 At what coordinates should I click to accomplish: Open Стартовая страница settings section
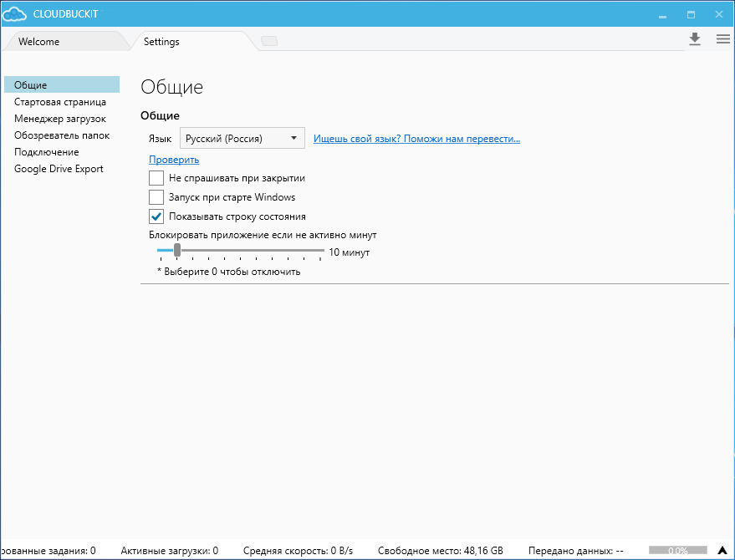pos(60,102)
